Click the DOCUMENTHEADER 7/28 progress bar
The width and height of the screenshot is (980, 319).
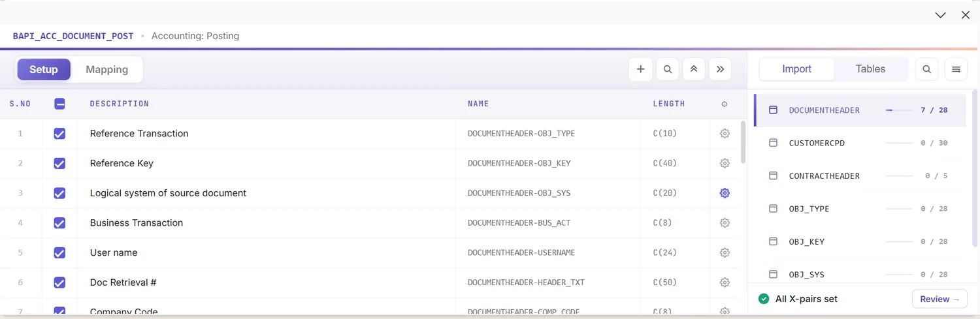click(x=899, y=110)
